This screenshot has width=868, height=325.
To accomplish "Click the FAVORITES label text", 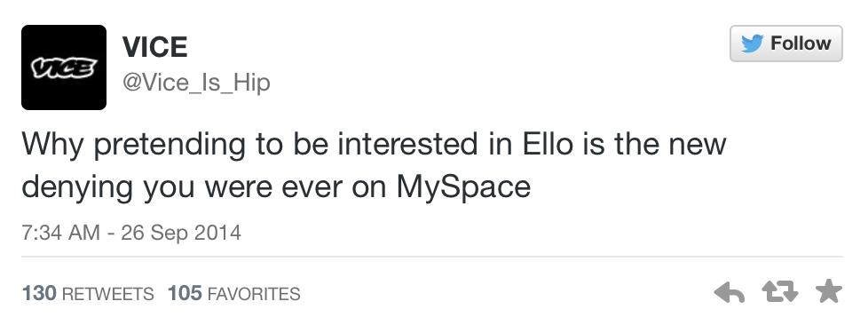I will [254, 293].
